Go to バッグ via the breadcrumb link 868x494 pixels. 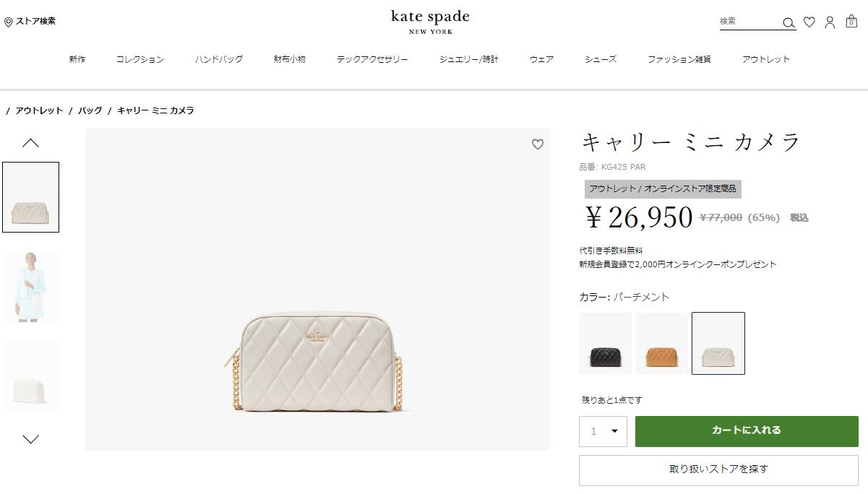[x=90, y=110]
